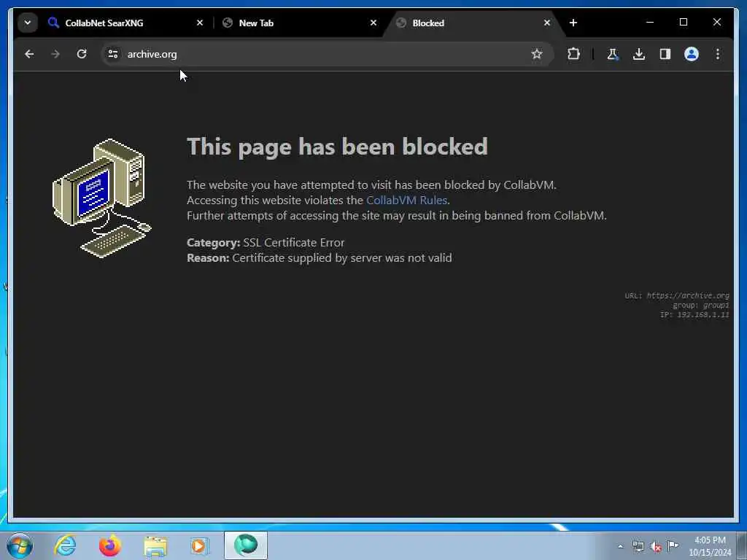Open the profile avatar menu

coord(692,54)
